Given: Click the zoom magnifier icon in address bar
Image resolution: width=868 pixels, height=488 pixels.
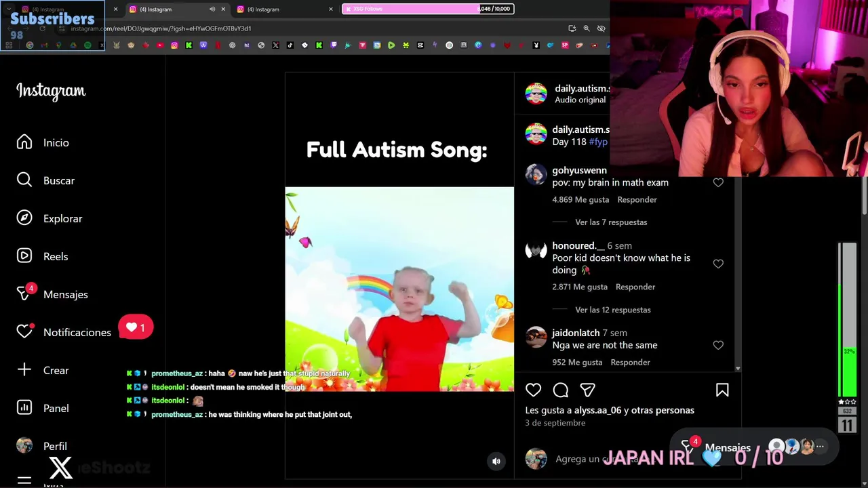Looking at the screenshot, I should click(x=587, y=28).
